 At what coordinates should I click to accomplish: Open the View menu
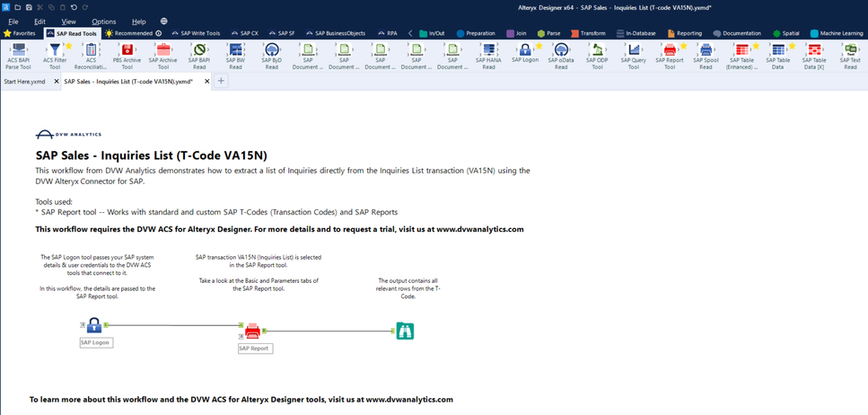tap(68, 22)
